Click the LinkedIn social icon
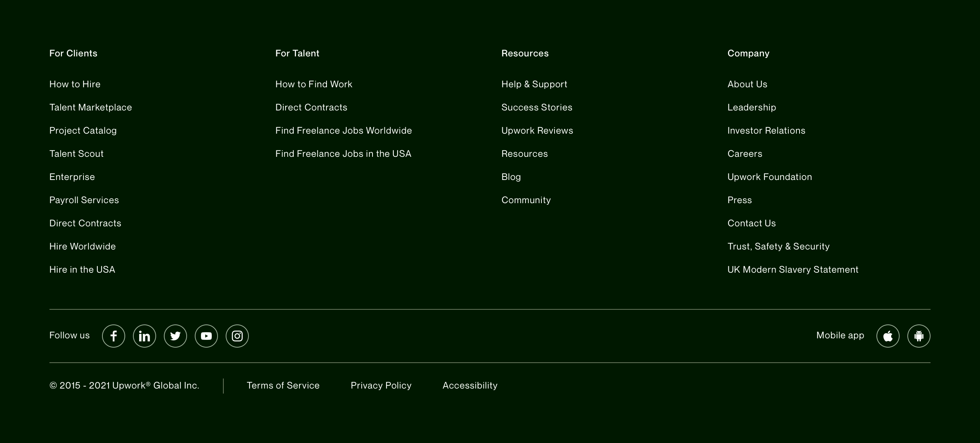This screenshot has height=443, width=980. (x=145, y=336)
